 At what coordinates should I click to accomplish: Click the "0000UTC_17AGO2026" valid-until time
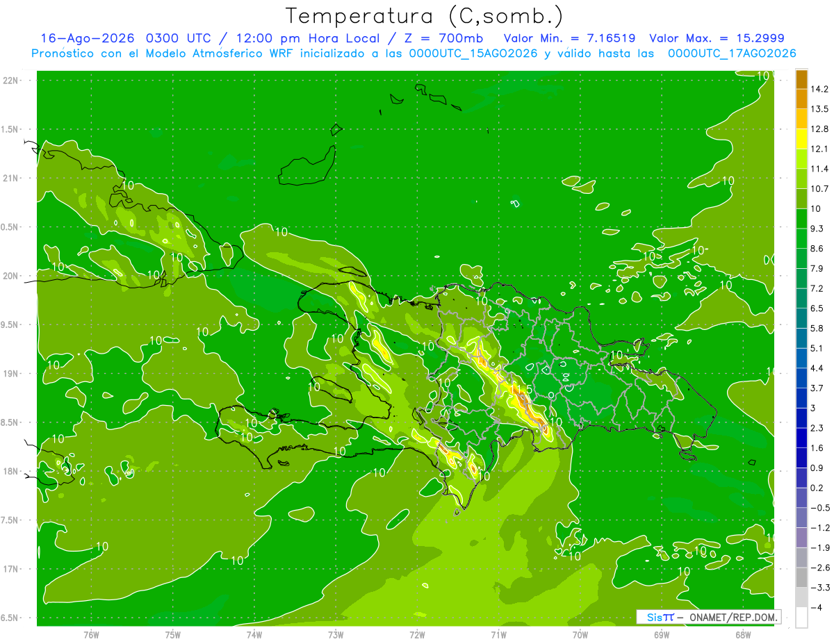click(732, 53)
